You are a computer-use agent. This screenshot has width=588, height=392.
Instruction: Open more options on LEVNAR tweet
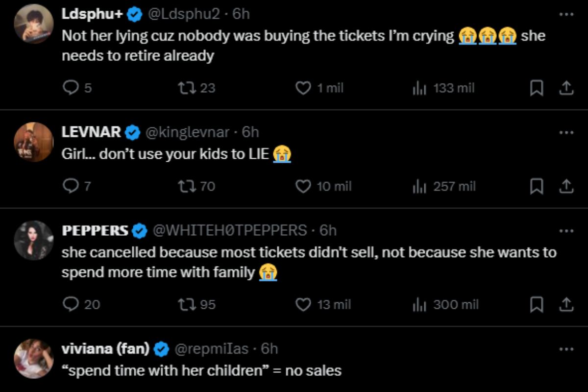click(x=566, y=132)
